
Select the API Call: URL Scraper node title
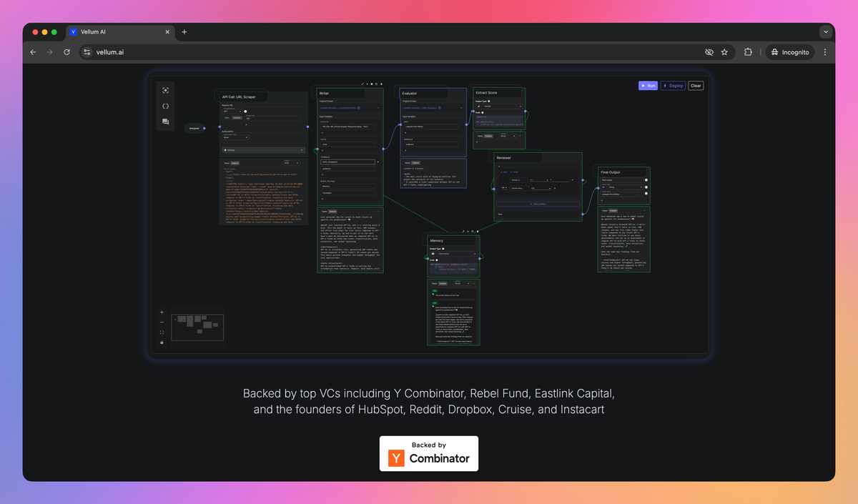pos(239,97)
